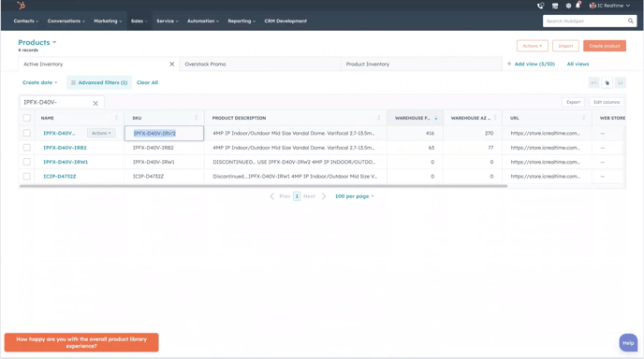Open the ICIP-D4732Z product link

point(60,177)
